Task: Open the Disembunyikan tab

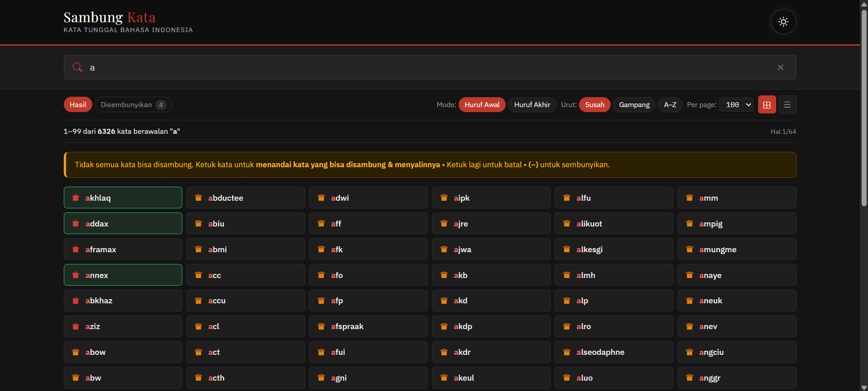Action: click(133, 105)
